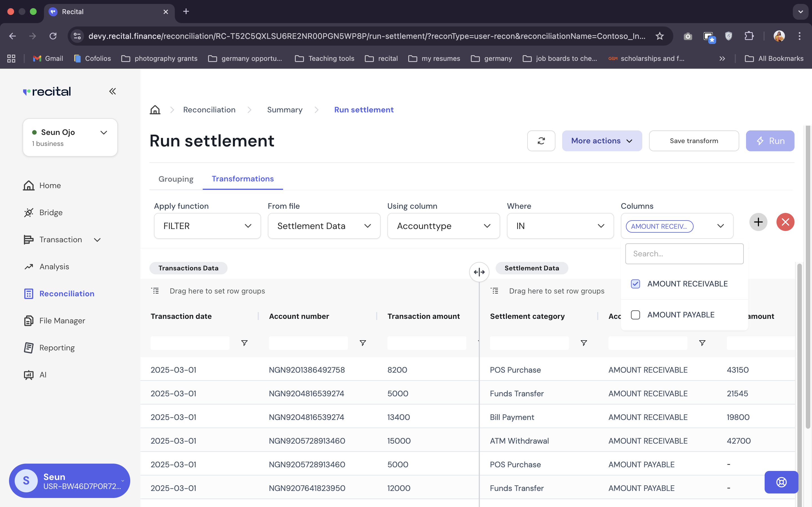812x507 pixels.
Task: Open the Where IN operator dropdown
Action: point(560,226)
